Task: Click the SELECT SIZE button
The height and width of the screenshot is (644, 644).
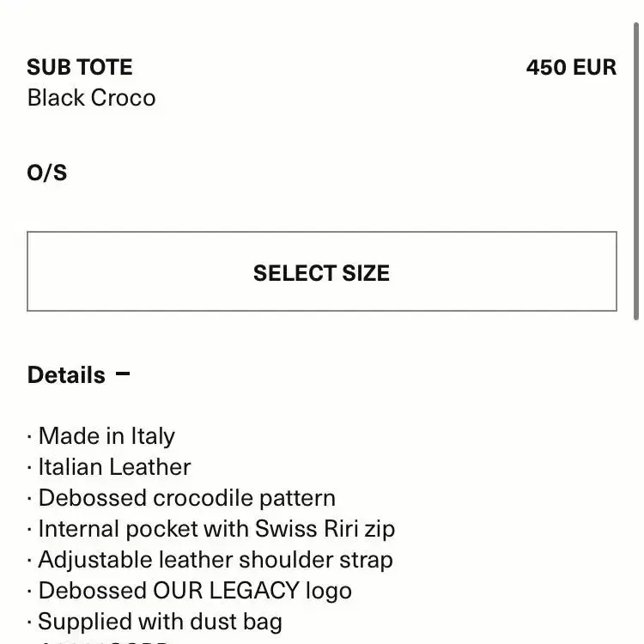Action: (x=322, y=271)
